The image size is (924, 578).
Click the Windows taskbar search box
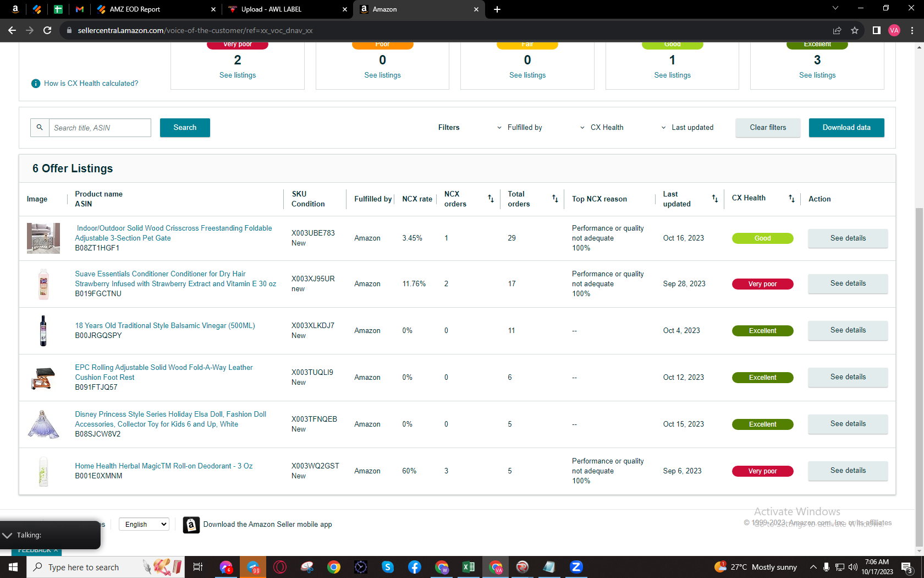pos(105,567)
